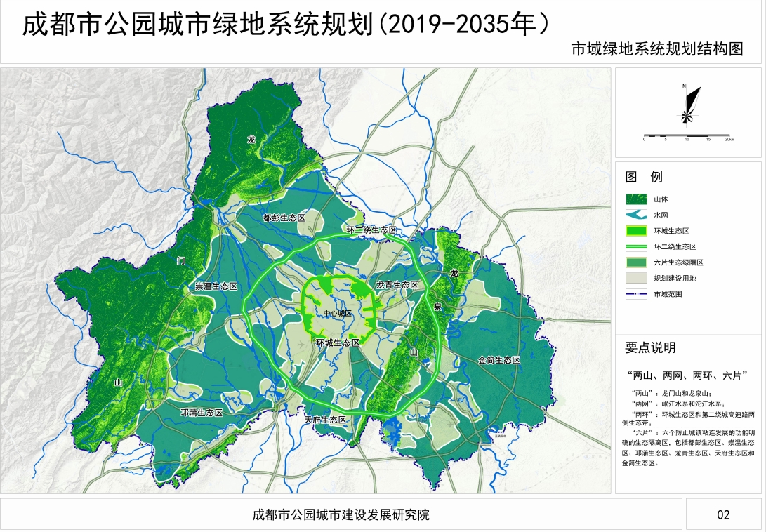The image size is (766, 532).
Task: Click the 天府生态区 map label
Action: [325, 420]
